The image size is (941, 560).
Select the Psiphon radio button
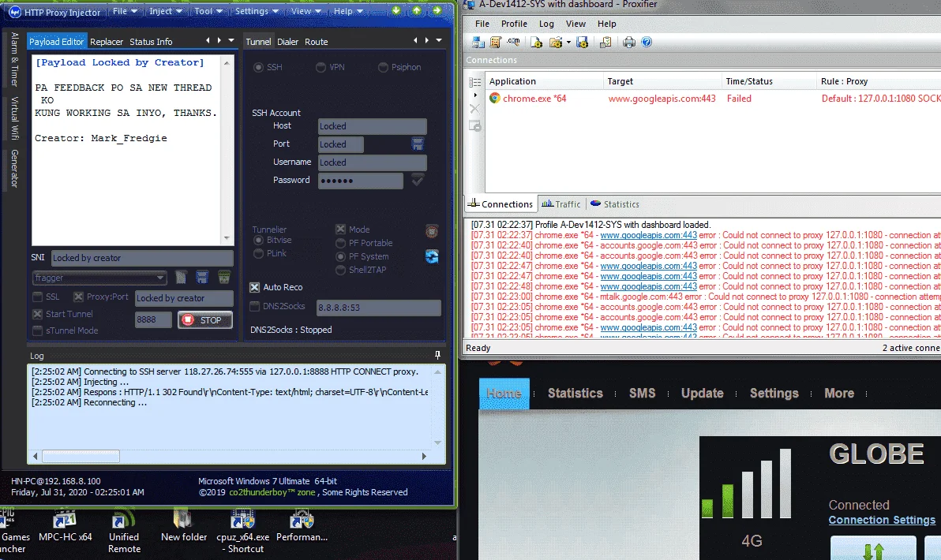click(x=383, y=67)
